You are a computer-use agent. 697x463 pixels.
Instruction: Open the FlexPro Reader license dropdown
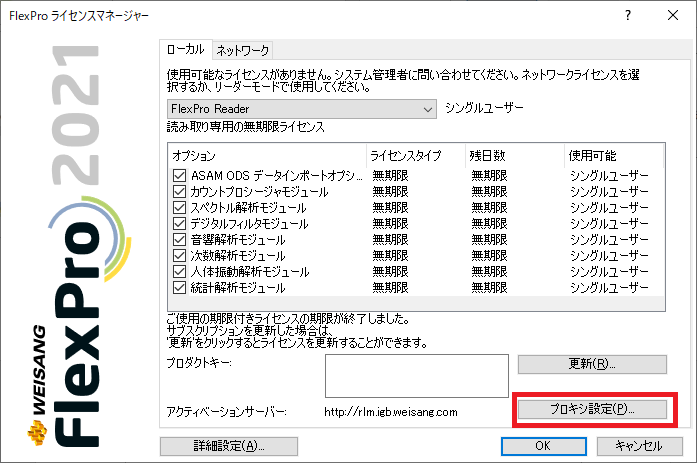302,109
